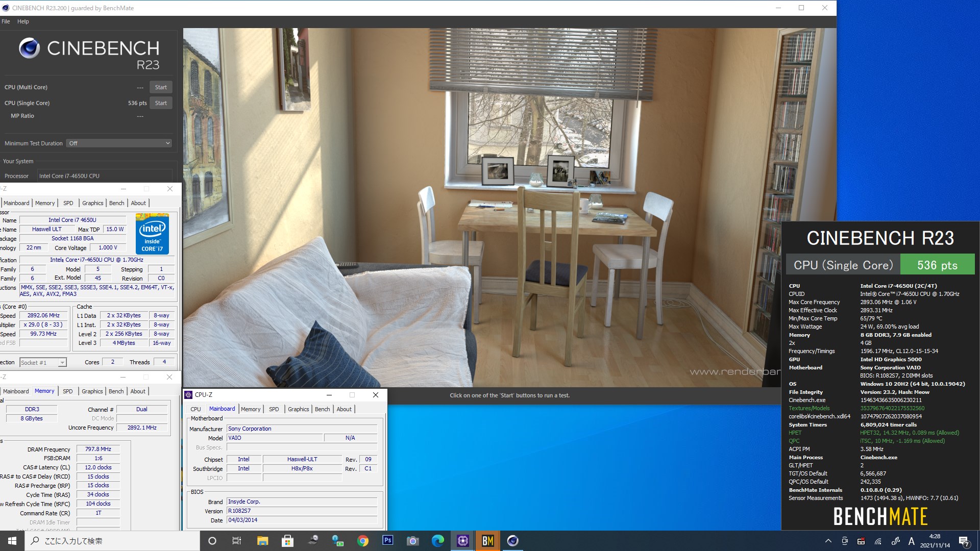Switch to BenchMate via taskbar icon

(488, 541)
